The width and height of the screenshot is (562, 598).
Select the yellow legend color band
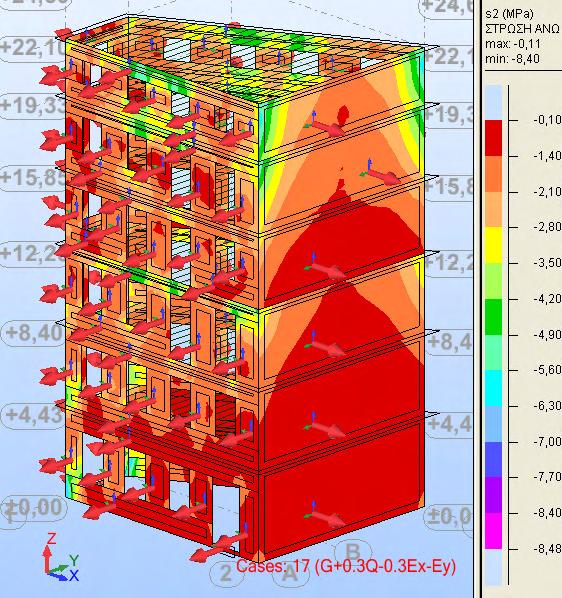(x=493, y=245)
